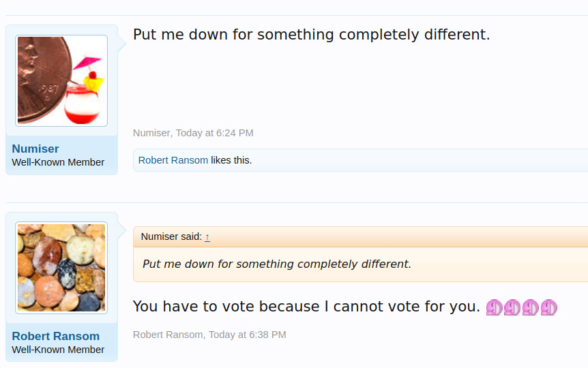Screen dimensions: 588x368
Task: Click the "Numiser said:" quote header
Action: [x=171, y=236]
